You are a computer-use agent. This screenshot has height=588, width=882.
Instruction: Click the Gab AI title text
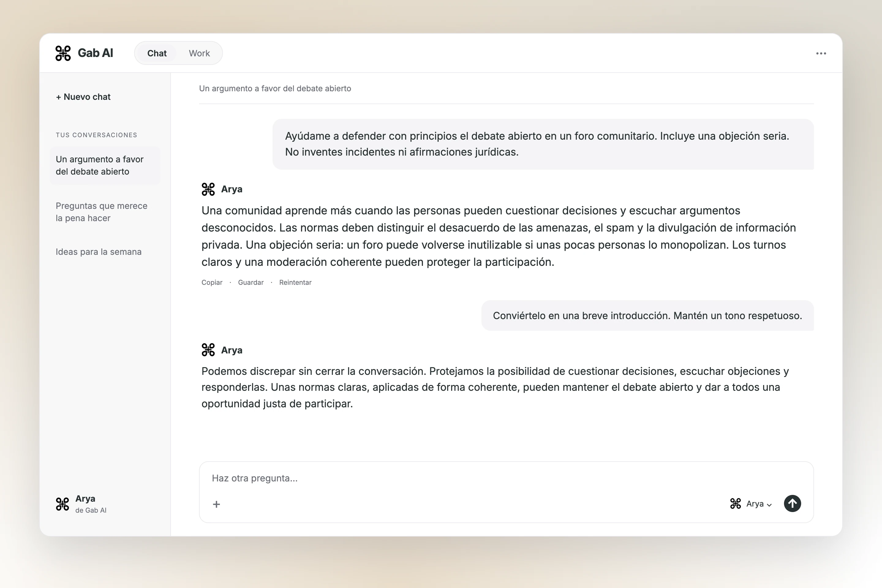click(x=95, y=53)
